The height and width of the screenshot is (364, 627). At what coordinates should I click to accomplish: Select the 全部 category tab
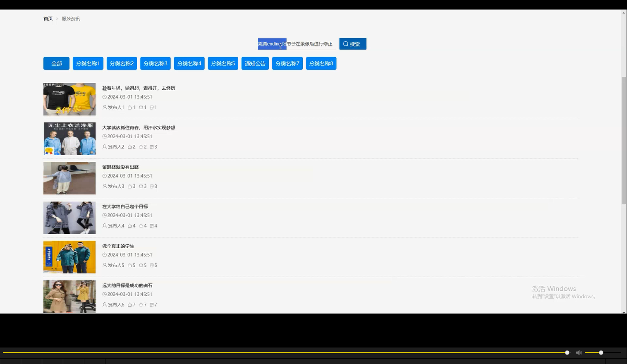pyautogui.click(x=56, y=63)
